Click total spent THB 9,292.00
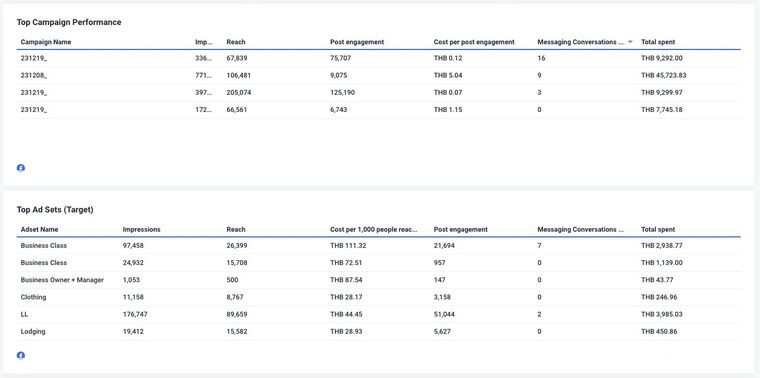760x378 pixels. [662, 58]
